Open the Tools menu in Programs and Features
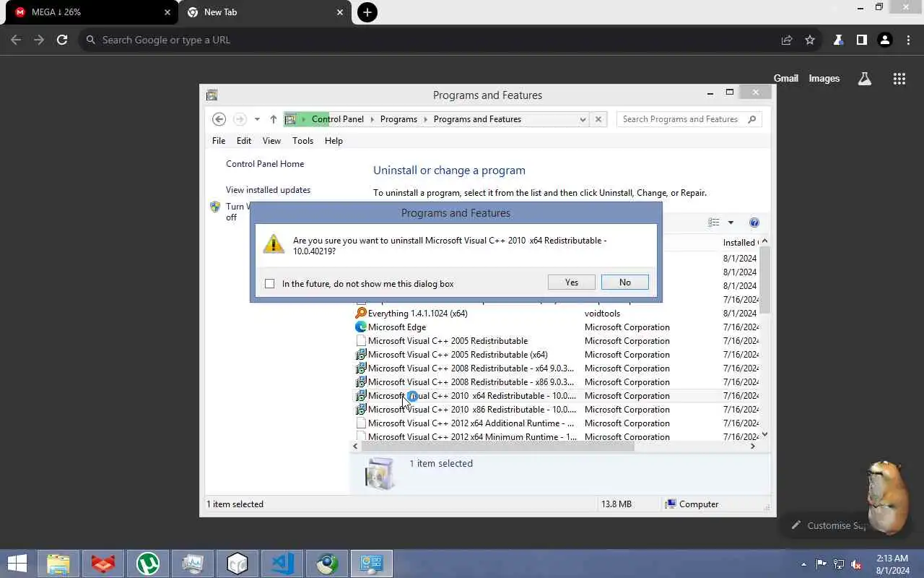Image resolution: width=924 pixels, height=578 pixels. (302, 141)
